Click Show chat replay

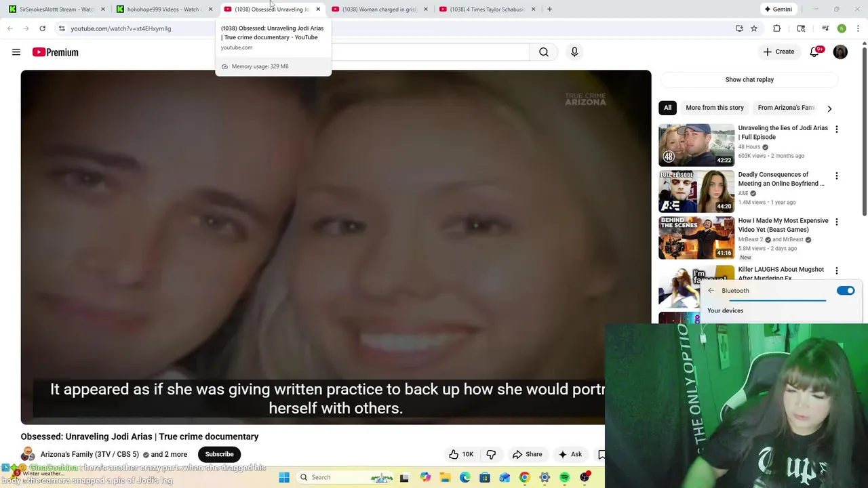[x=749, y=79]
